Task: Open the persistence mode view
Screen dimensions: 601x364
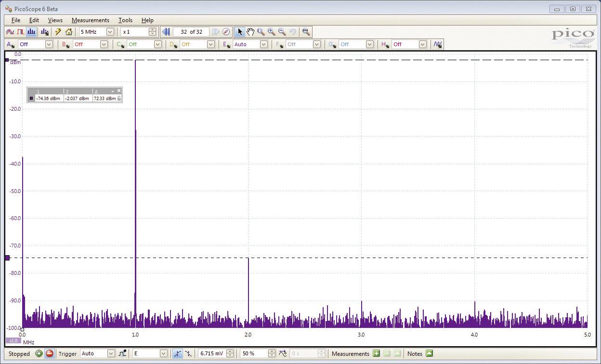Action: 20,32
